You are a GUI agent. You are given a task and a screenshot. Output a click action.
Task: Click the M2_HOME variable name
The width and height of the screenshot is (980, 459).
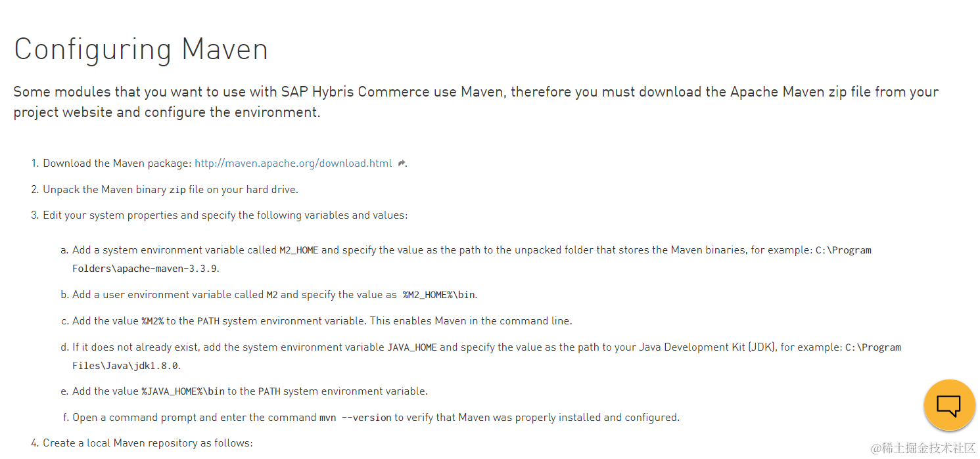(299, 250)
